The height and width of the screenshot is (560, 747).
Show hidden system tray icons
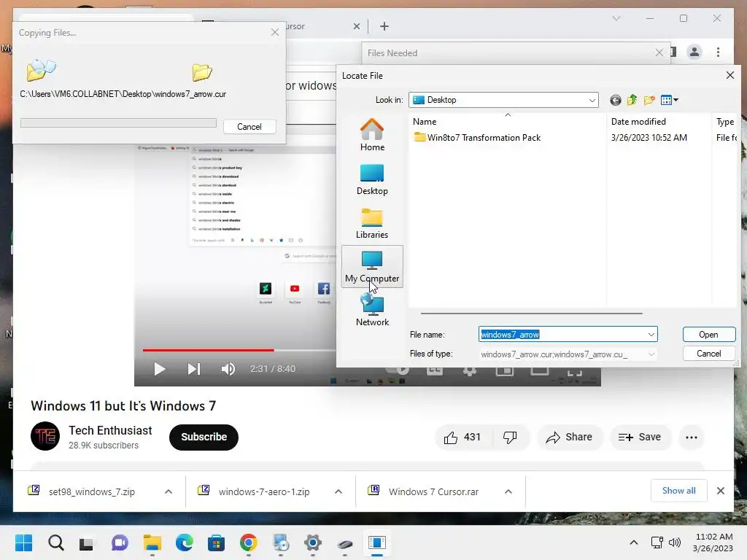pyautogui.click(x=634, y=542)
